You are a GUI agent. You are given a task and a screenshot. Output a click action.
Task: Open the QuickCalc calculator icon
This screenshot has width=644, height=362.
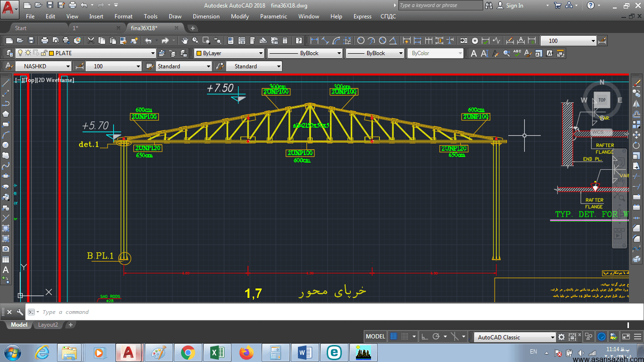coord(285,41)
